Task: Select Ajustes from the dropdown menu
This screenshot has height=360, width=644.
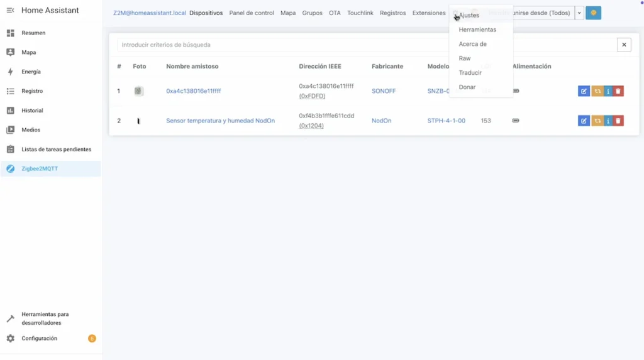Action: point(469,15)
